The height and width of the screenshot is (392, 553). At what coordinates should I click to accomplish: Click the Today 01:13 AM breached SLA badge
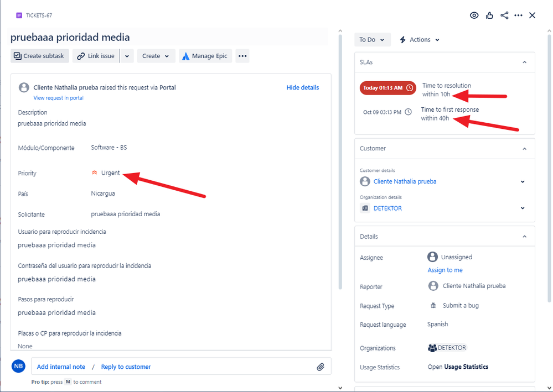click(387, 88)
